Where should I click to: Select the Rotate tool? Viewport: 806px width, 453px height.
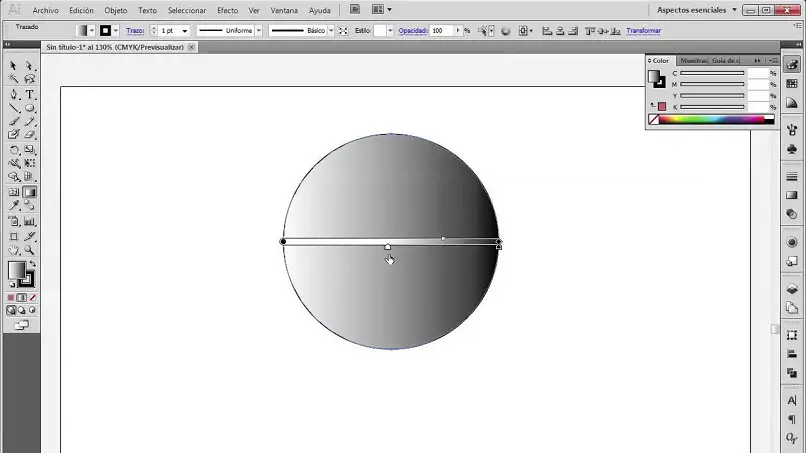point(13,150)
